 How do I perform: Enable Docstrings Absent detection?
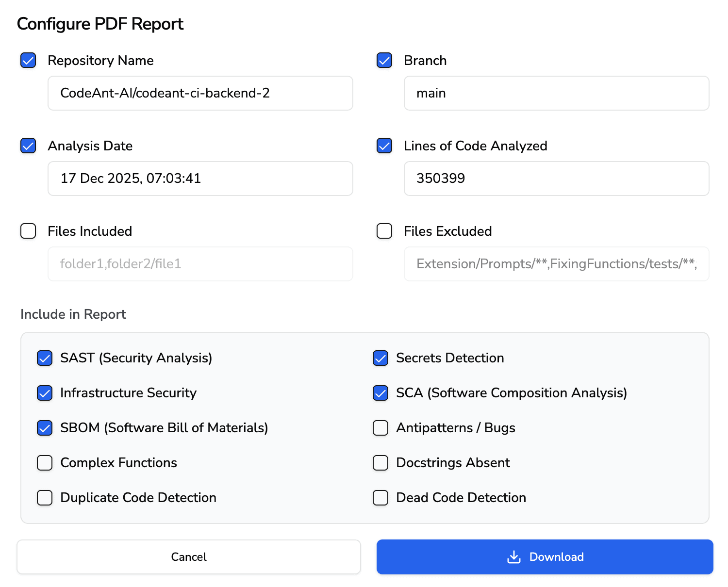point(381,463)
